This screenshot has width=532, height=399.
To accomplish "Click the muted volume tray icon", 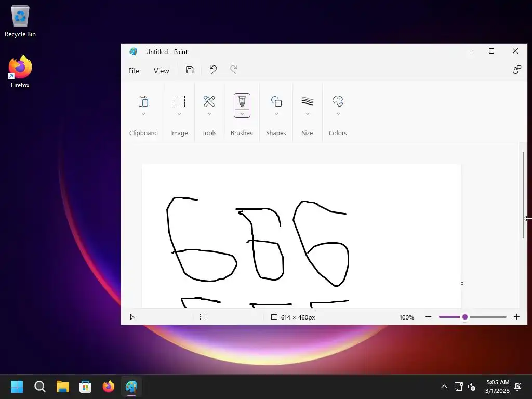I will pos(471,387).
